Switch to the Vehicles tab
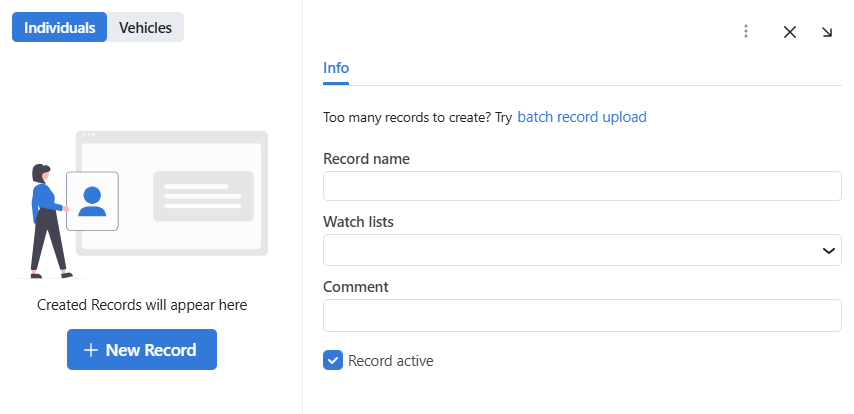Image resolution: width=854 pixels, height=414 pixels. 145,28
